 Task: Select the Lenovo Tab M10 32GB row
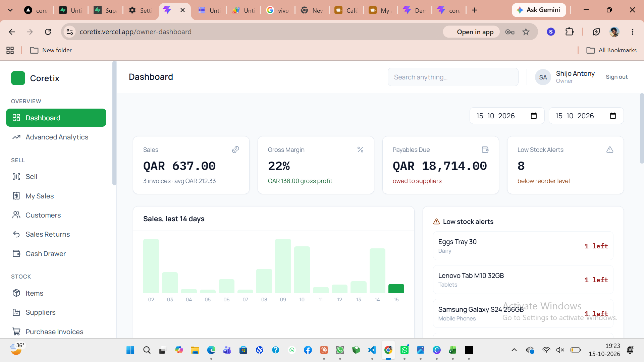coord(523,280)
